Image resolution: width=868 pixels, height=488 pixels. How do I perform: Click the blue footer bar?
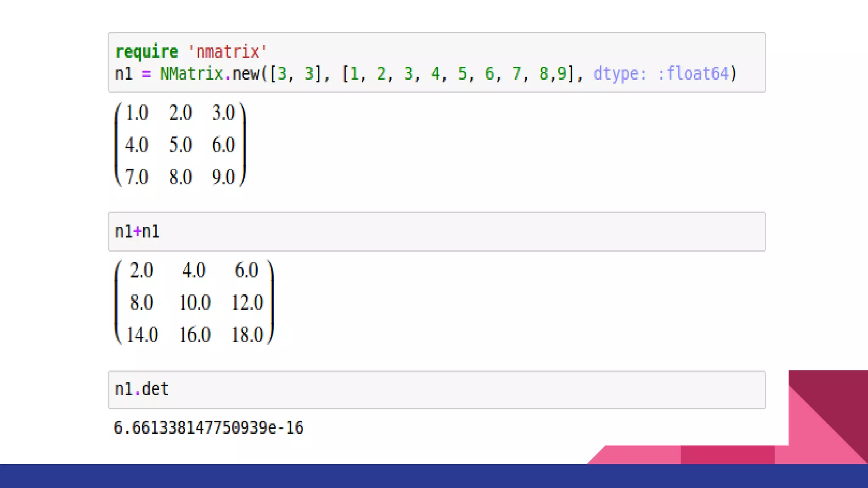(x=434, y=476)
